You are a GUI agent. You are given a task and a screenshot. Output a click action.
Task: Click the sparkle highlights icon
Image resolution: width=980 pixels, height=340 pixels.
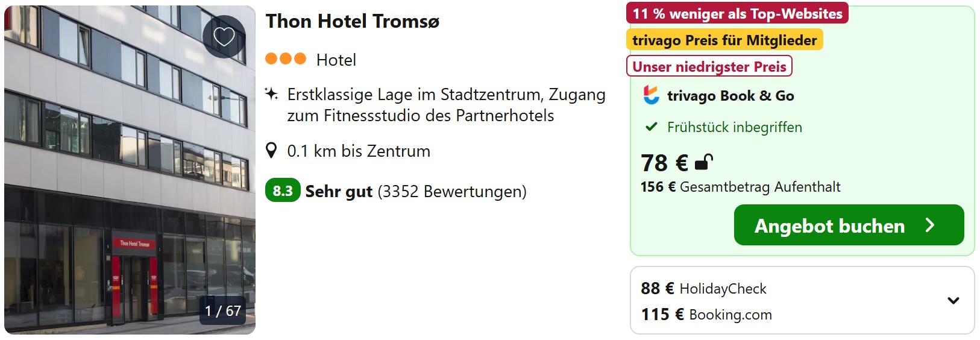coord(271,94)
